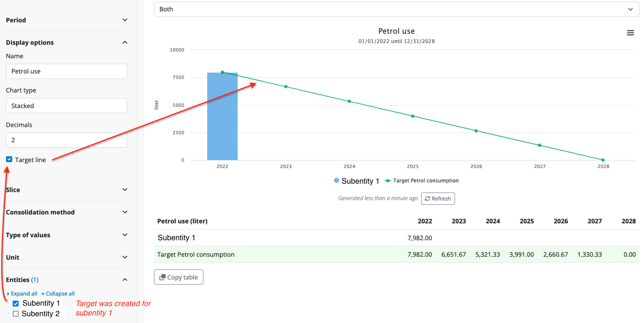Expand the Type of values section
This screenshot has height=323, width=644.
coord(66,235)
